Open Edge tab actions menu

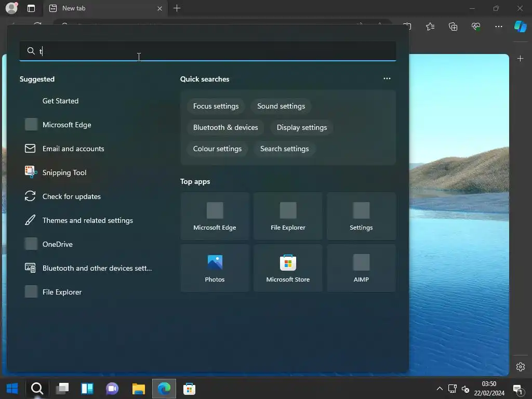coord(31,8)
